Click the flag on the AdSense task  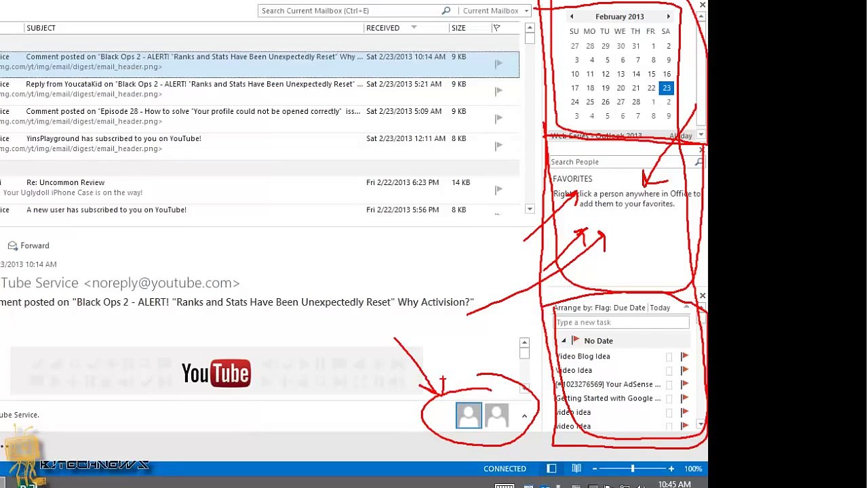tap(684, 384)
